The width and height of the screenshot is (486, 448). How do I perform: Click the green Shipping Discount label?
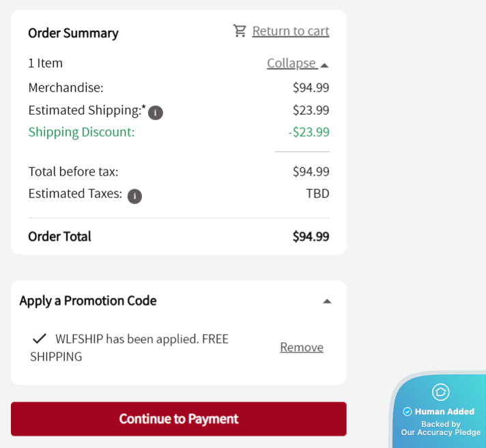click(x=81, y=132)
